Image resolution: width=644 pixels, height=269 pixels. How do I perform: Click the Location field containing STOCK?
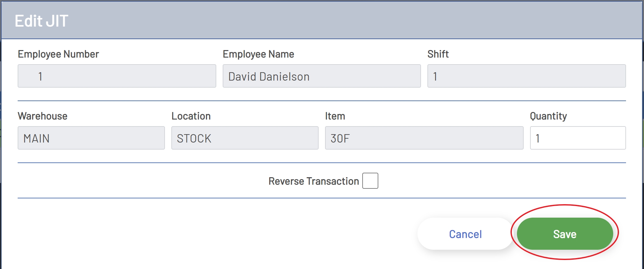click(245, 138)
